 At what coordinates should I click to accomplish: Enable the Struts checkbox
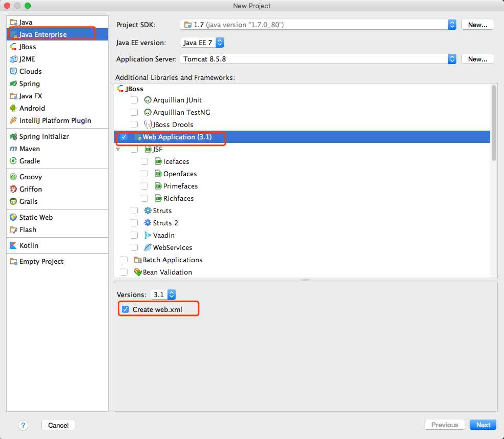pos(134,211)
